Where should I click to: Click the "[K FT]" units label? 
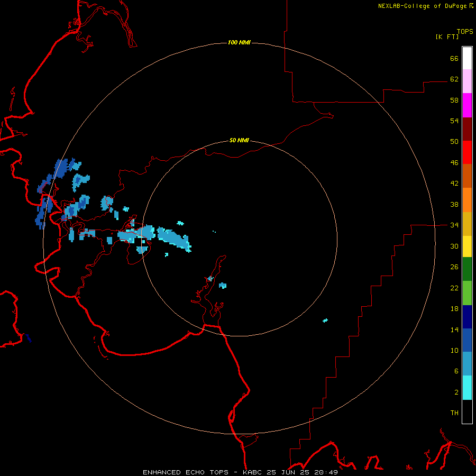click(x=447, y=36)
